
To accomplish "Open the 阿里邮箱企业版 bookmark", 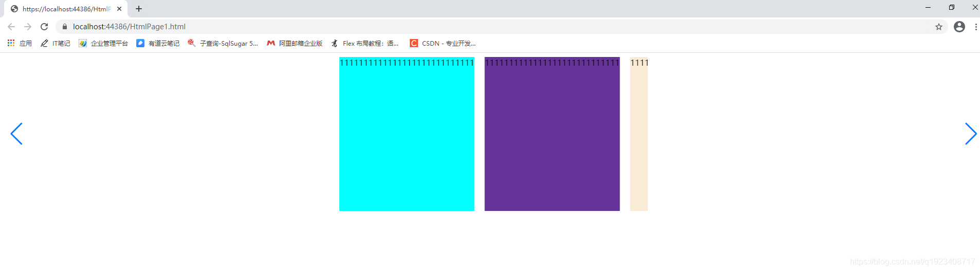I will [295, 43].
